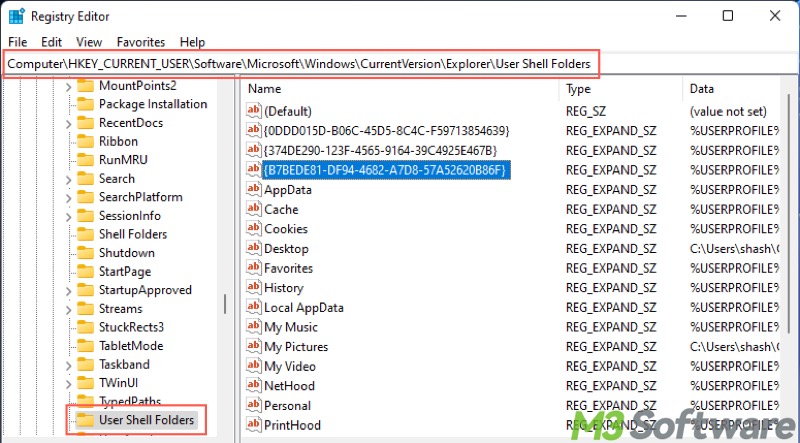Select the {374DE290-123F-4565-9164-39C4925E467B} value
Viewport: 800px width, 443px height.
click(380, 151)
